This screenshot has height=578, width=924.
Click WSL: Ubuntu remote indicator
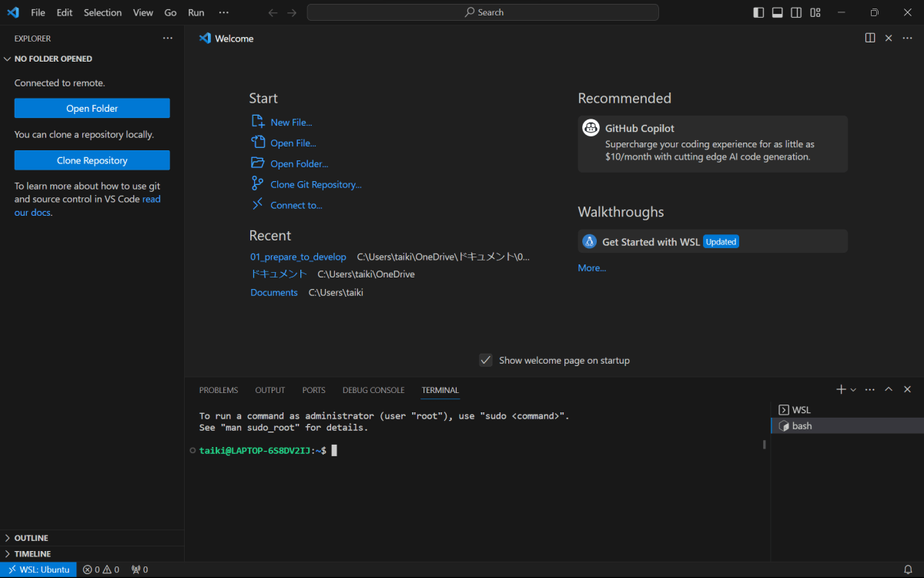point(38,570)
